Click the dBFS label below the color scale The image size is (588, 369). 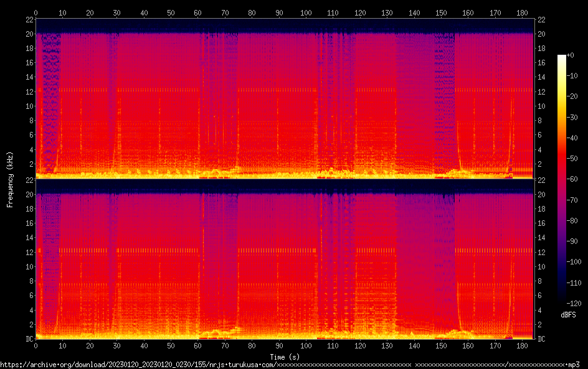[x=568, y=315]
